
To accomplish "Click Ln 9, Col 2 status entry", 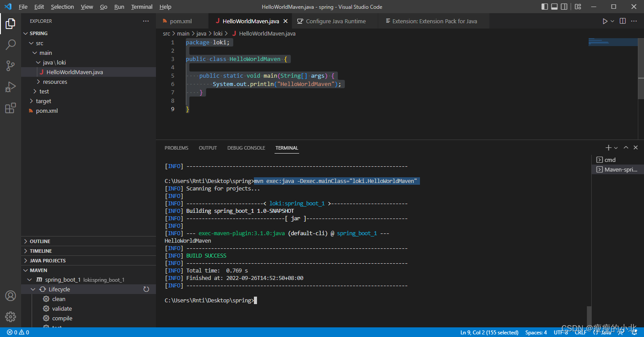I will [x=489, y=333].
